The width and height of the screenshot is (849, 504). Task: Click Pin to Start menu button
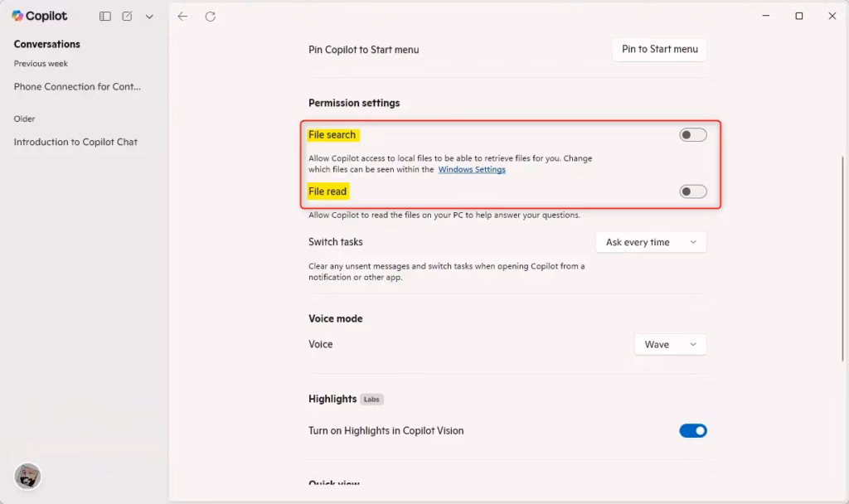point(659,49)
